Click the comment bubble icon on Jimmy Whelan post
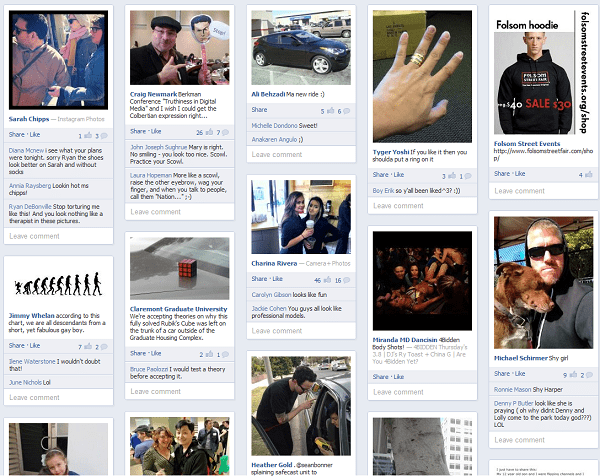Image resolution: width=600 pixels, height=476 pixels. pos(104,347)
